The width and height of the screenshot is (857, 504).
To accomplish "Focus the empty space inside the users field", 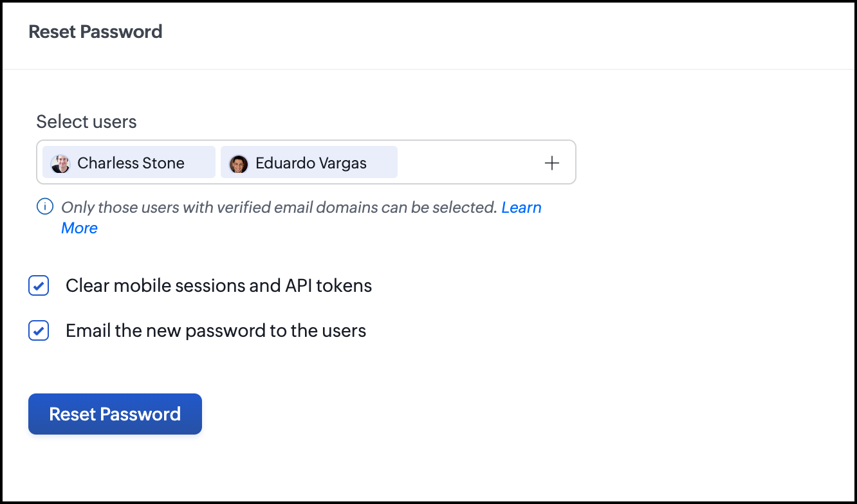I will 470,163.
